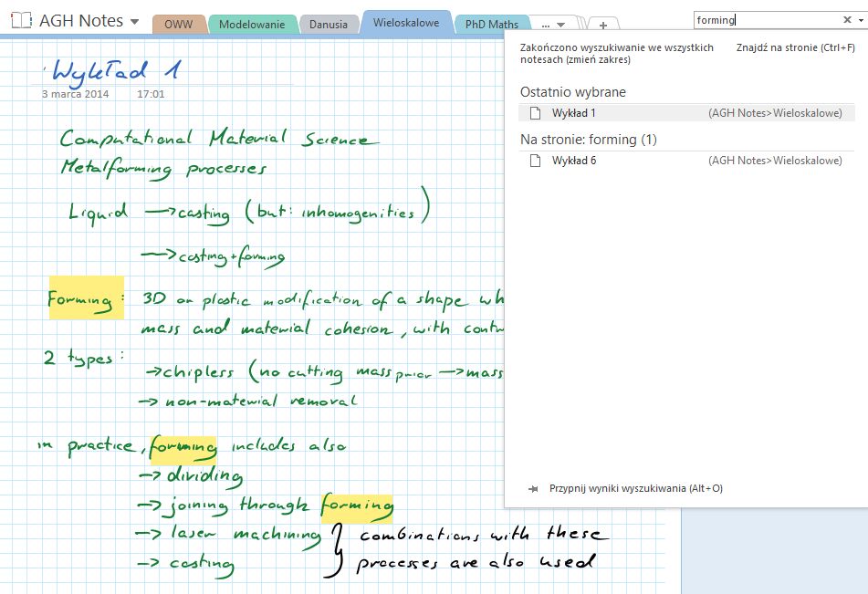Open the search scope dropdown arrow
This screenshot has height=594, width=868.
[x=859, y=20]
